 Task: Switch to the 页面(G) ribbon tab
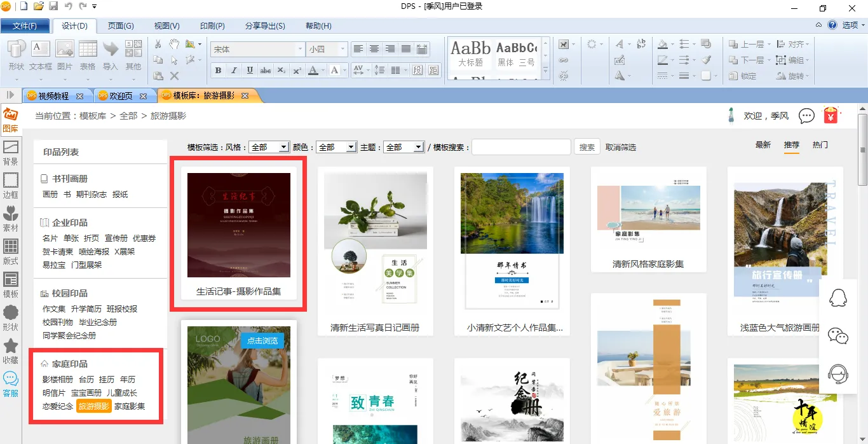coord(120,26)
